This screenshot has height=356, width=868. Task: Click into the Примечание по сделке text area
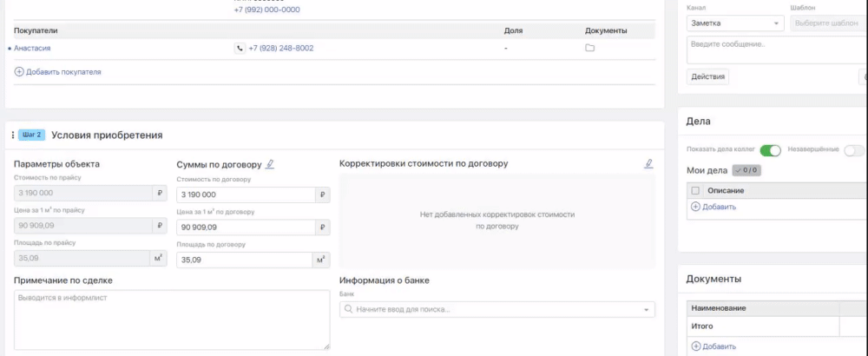[x=172, y=320]
